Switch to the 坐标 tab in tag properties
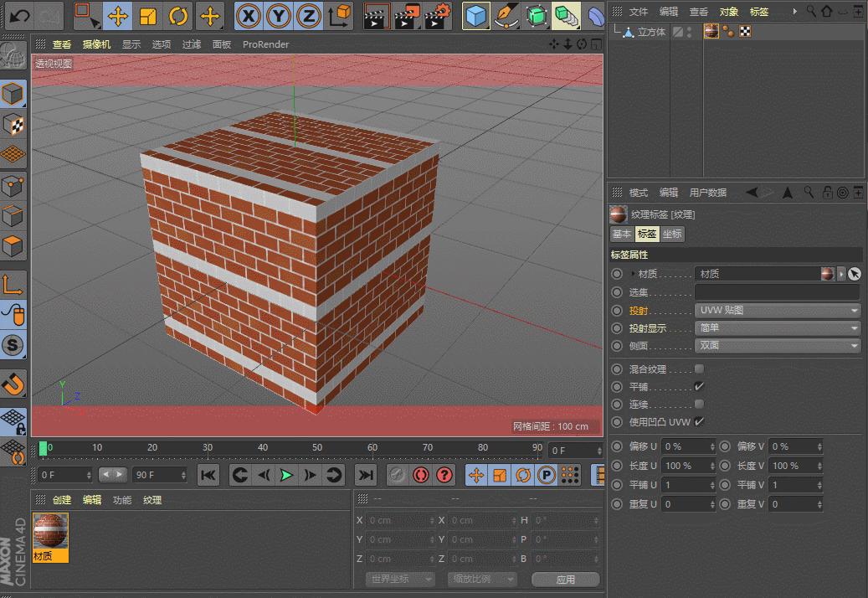The image size is (868, 598). click(x=670, y=234)
